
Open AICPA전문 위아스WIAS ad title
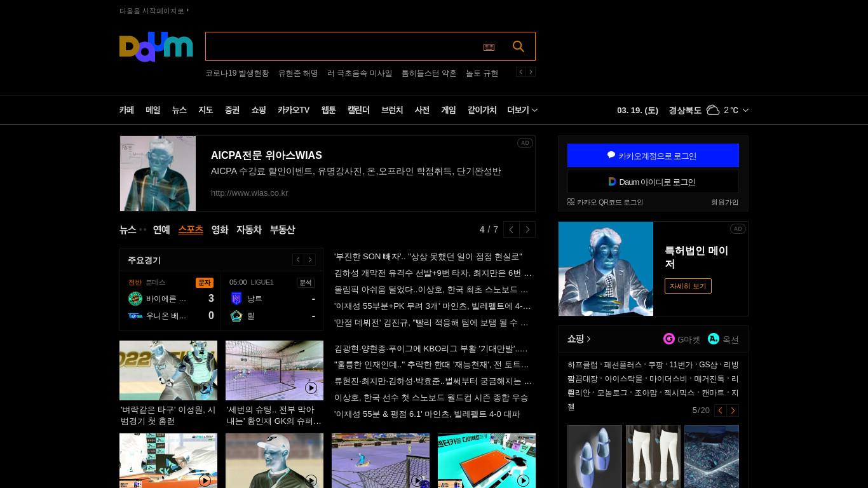266,155
